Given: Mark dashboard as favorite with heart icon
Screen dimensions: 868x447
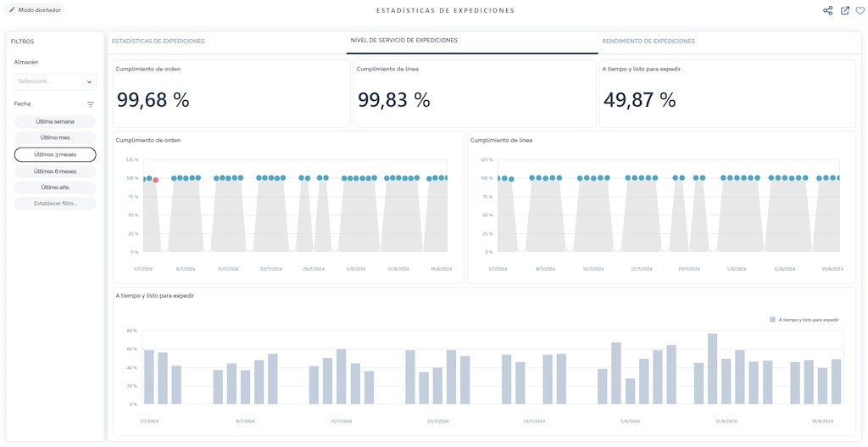Looking at the screenshot, I should (x=860, y=11).
